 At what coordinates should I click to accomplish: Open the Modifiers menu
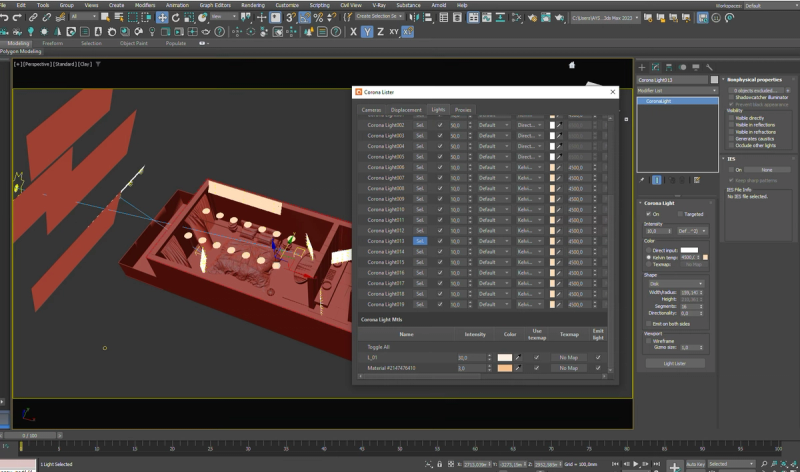point(145,5)
